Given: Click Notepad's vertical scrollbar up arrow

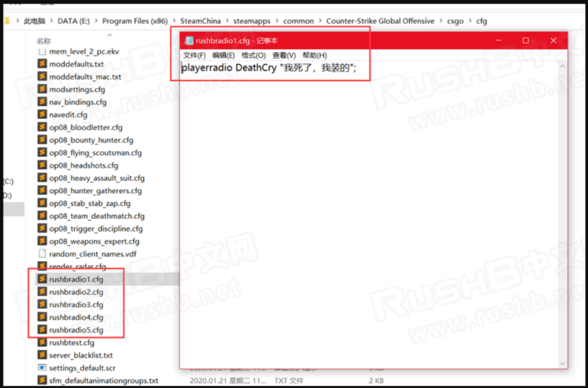Looking at the screenshot, I should click(562, 67).
